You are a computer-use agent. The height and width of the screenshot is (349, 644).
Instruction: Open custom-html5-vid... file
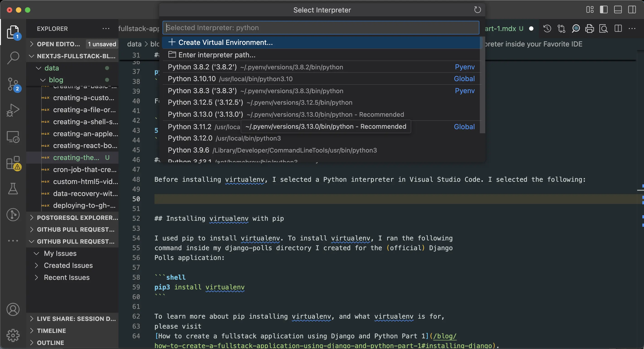72,182
